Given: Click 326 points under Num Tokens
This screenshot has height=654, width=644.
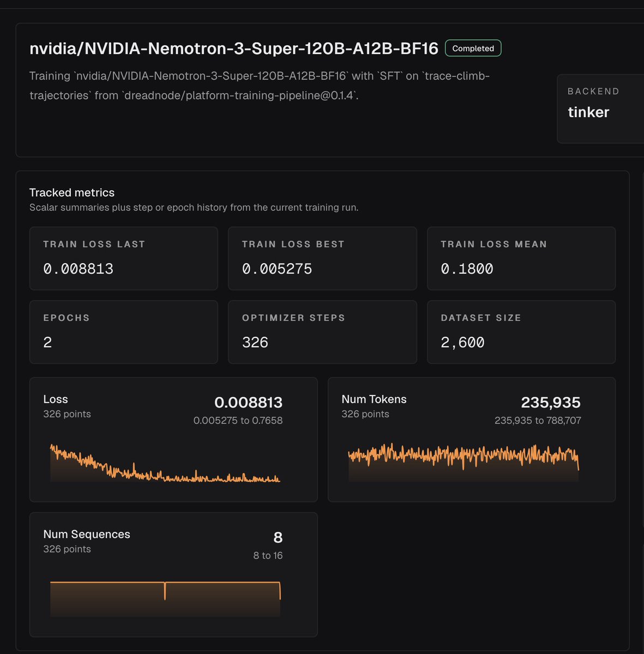Looking at the screenshot, I should click(x=365, y=414).
